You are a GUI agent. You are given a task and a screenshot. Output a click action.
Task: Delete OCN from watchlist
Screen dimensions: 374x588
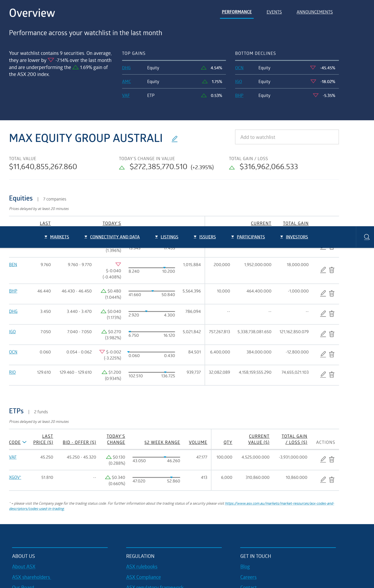pos(331,354)
